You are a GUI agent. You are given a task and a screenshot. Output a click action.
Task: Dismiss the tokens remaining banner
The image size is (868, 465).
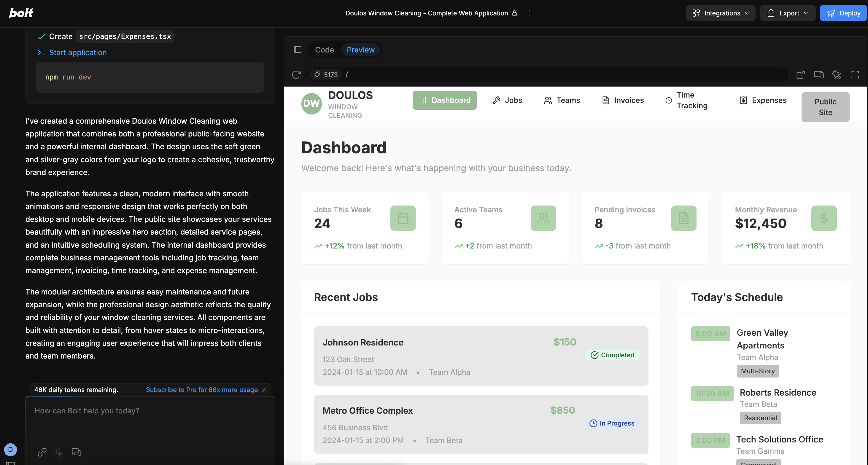pyautogui.click(x=265, y=390)
